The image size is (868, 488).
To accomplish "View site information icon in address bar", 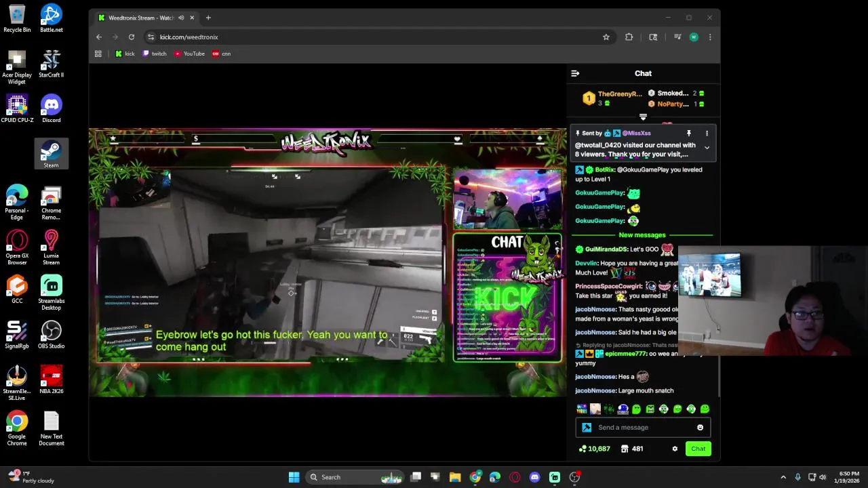I will (151, 37).
